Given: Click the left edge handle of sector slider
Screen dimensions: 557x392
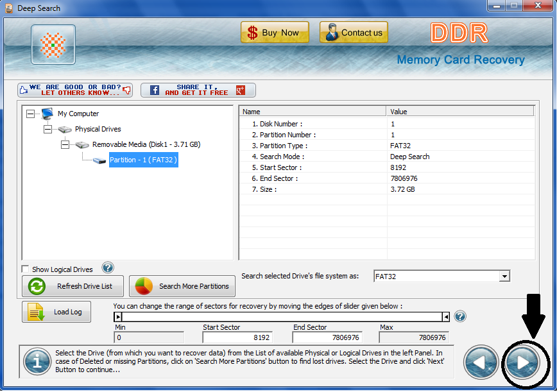Looking at the screenshot, I should click(118, 317).
